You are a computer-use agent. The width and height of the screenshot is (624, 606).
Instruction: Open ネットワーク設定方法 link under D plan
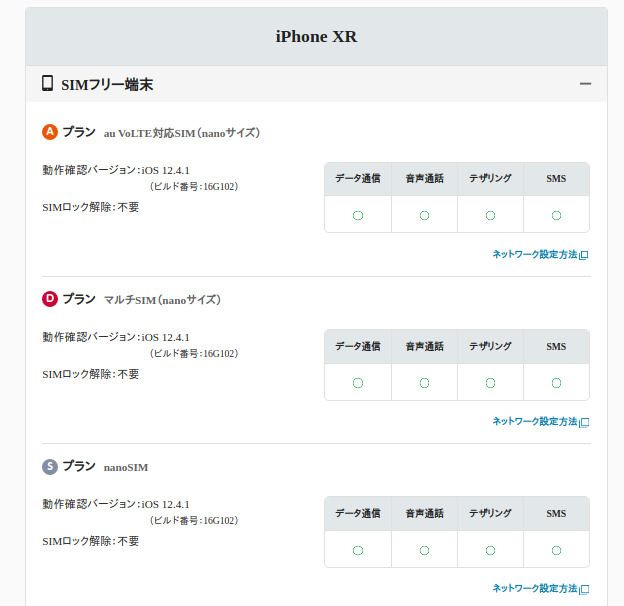[535, 422]
